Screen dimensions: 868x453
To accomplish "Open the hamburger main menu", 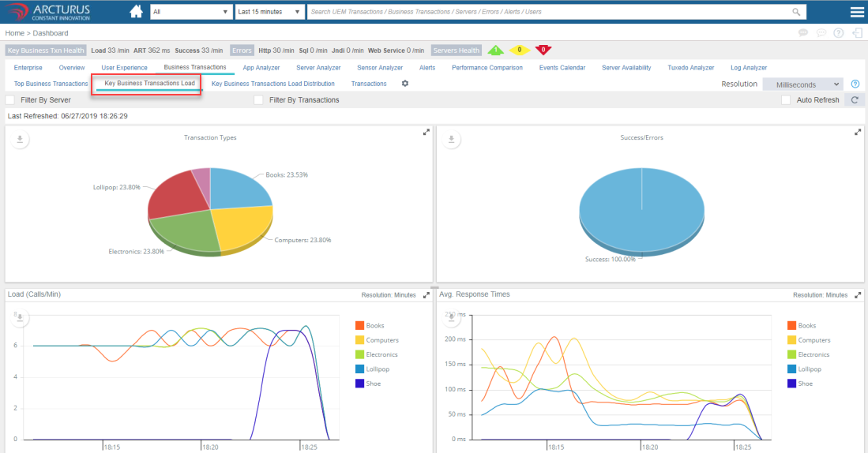I will pyautogui.click(x=856, y=12).
